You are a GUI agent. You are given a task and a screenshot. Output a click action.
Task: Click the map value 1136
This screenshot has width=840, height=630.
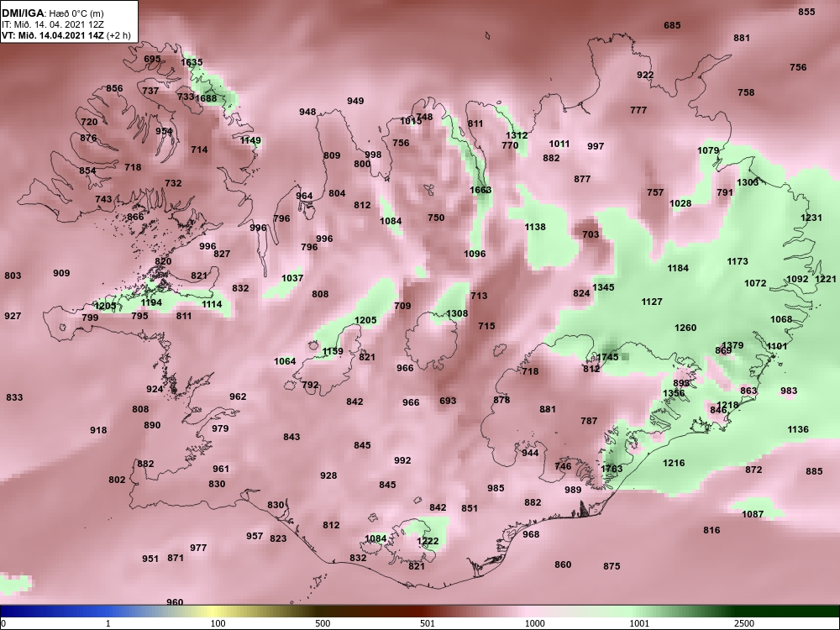coord(798,429)
